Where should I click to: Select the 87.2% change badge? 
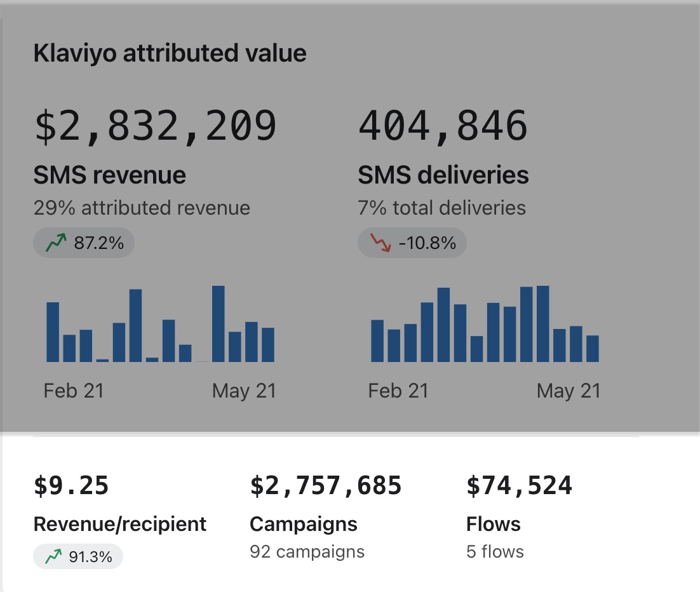click(84, 243)
